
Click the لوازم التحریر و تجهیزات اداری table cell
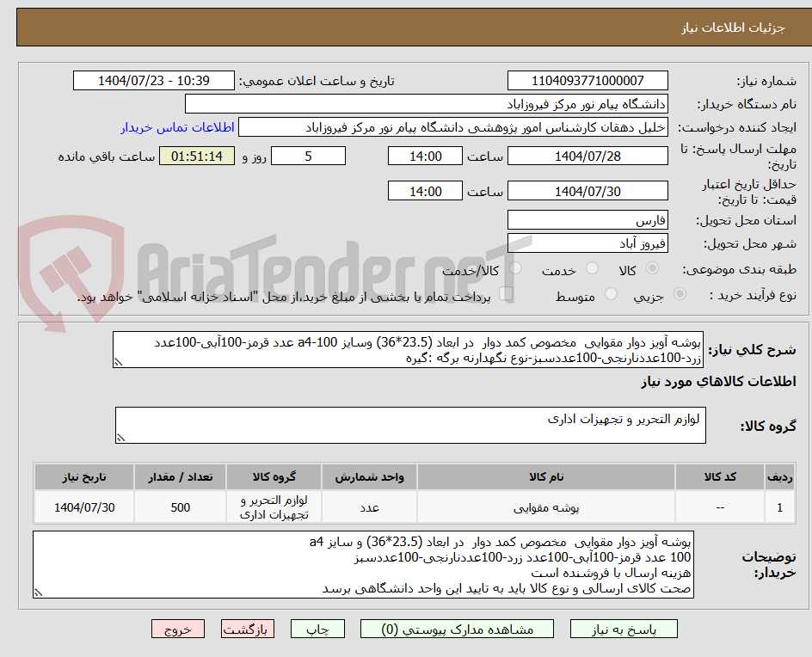[274, 507]
